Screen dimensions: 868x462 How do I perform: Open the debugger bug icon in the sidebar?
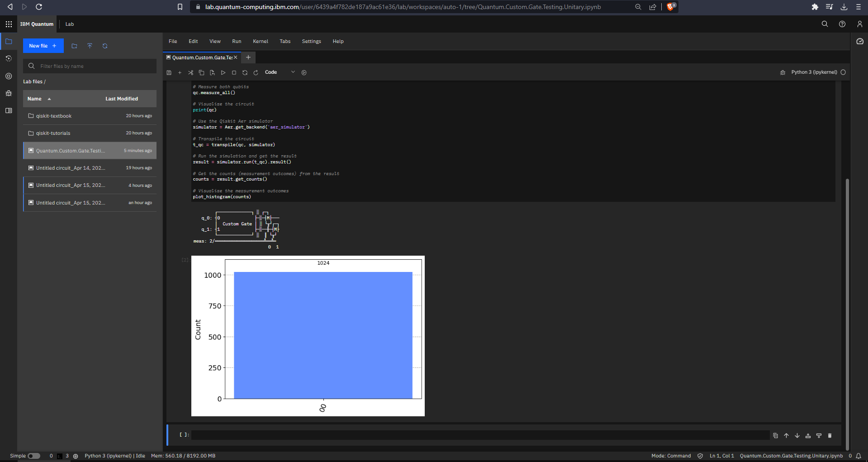(9, 93)
